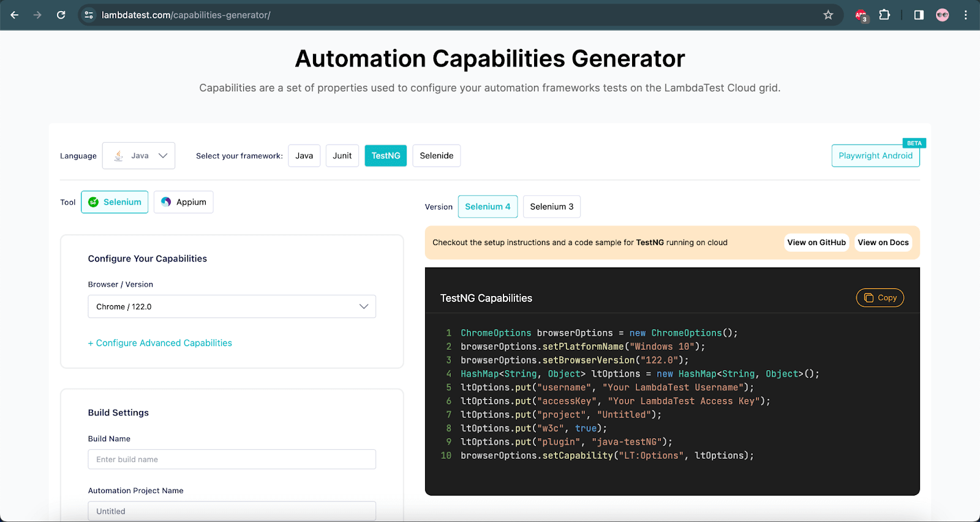Click the Automation Project Name field
The width and height of the screenshot is (980, 522).
232,511
